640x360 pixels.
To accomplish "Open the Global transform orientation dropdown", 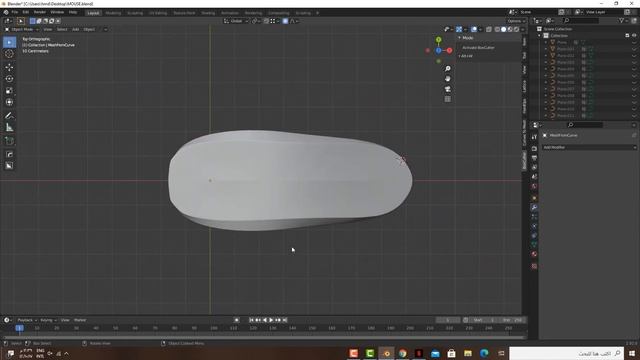I will click(236, 21).
